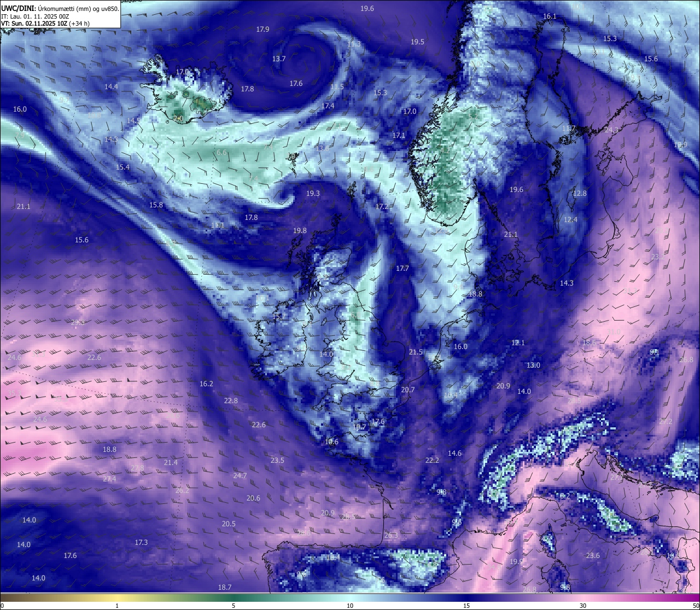The width and height of the screenshot is (700, 610).
Task: Select the 24.3 value label
Action: [611, 130]
